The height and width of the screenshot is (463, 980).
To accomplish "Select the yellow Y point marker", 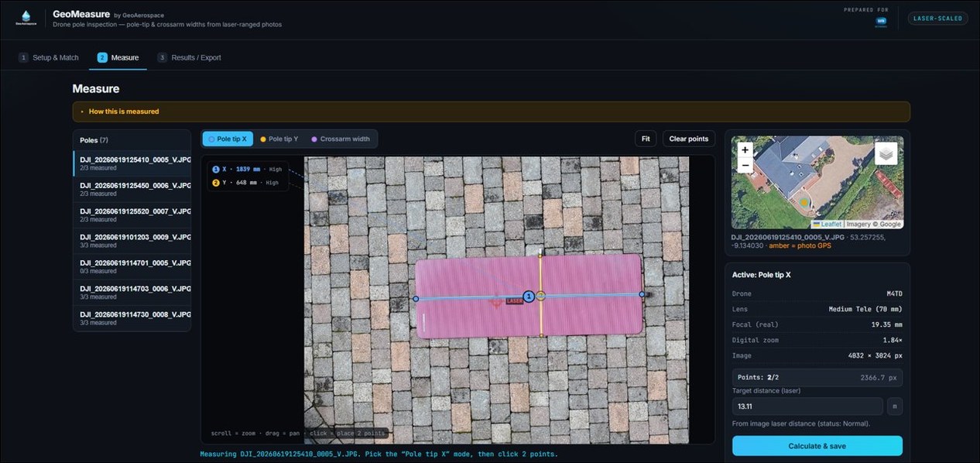I will tap(541, 296).
